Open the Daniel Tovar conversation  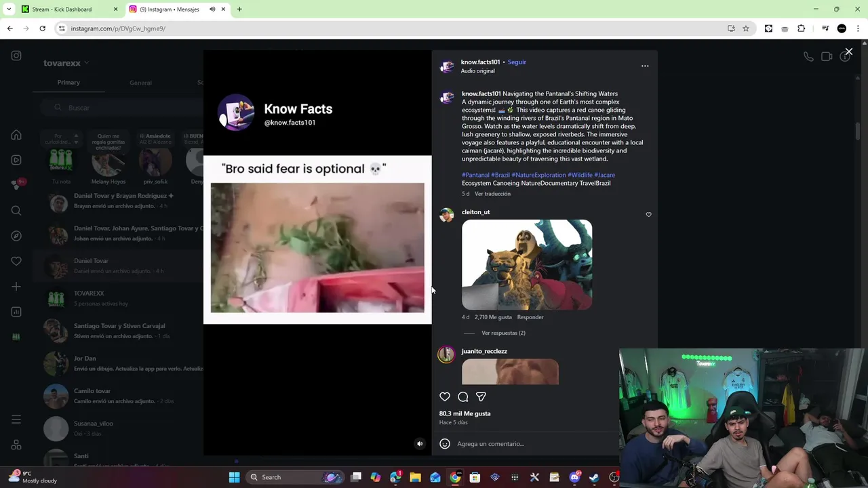point(119,266)
